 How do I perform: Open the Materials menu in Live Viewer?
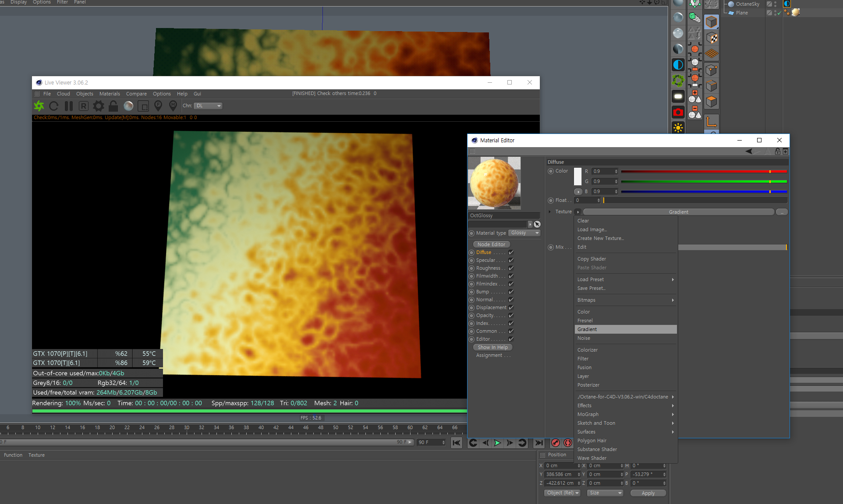pyautogui.click(x=110, y=94)
